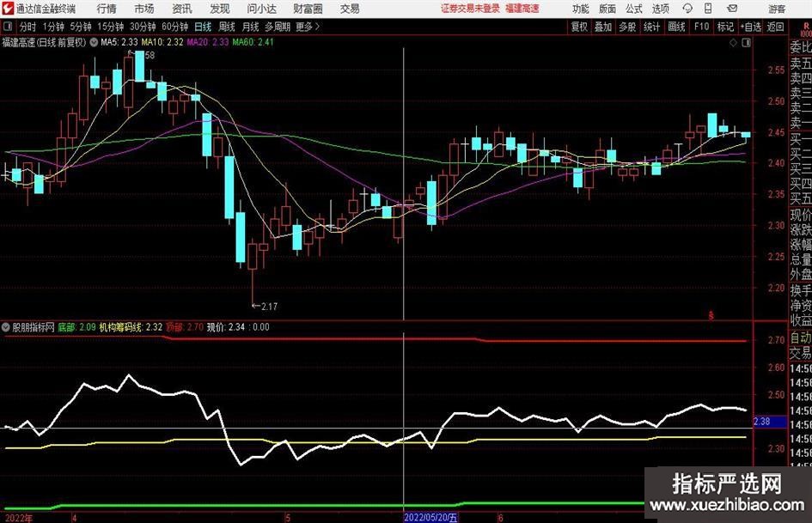Switch to the 15分钟 period tab
Image resolution: width=812 pixels, height=523 pixels.
pos(111,27)
